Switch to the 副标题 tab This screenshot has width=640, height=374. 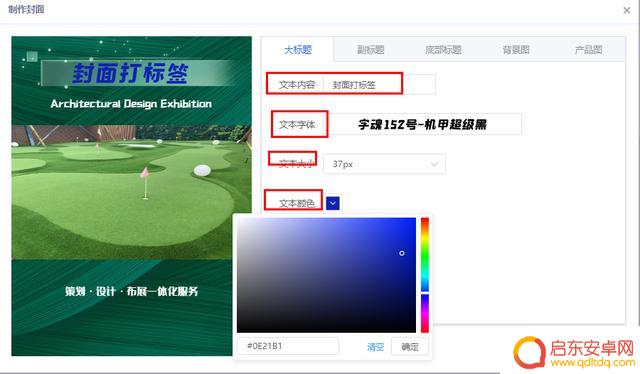click(370, 50)
